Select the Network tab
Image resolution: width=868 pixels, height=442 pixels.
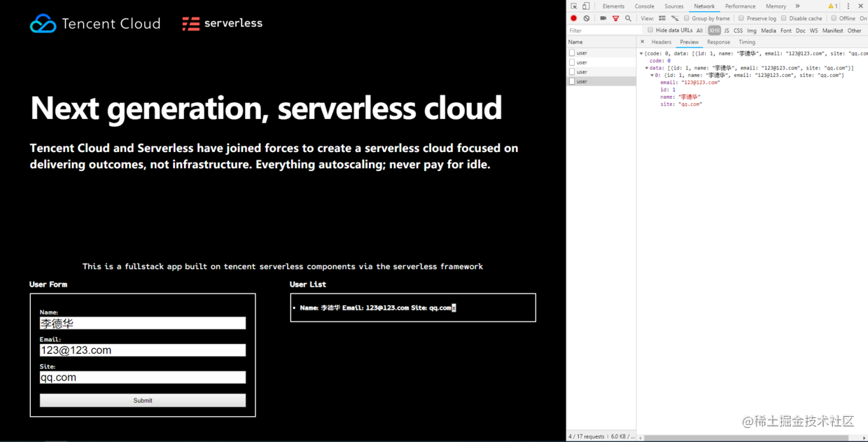pyautogui.click(x=704, y=6)
